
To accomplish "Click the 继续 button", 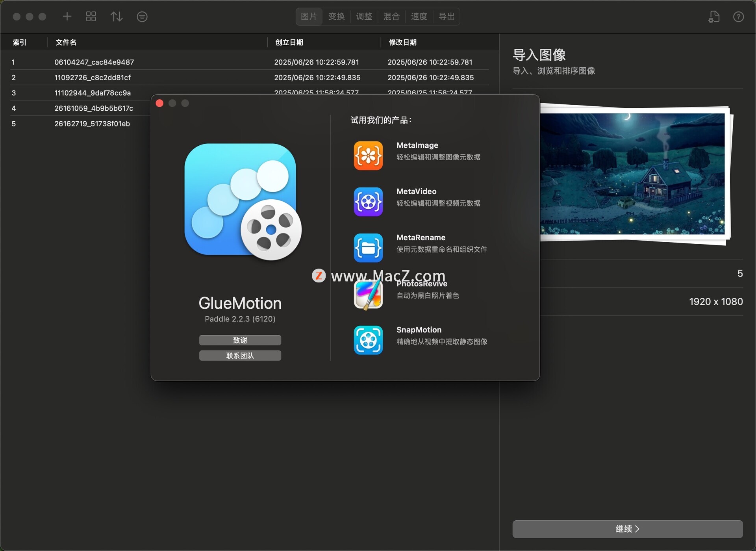I will (x=628, y=529).
